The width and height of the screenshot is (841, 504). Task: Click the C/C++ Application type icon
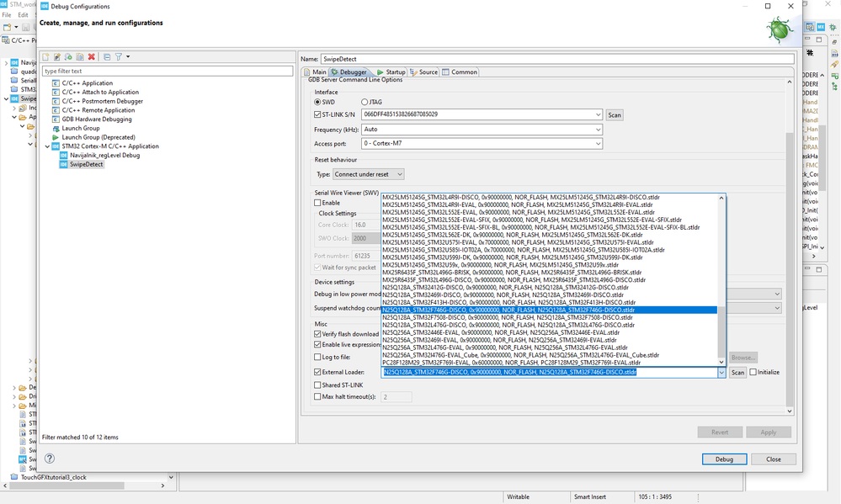(56, 83)
